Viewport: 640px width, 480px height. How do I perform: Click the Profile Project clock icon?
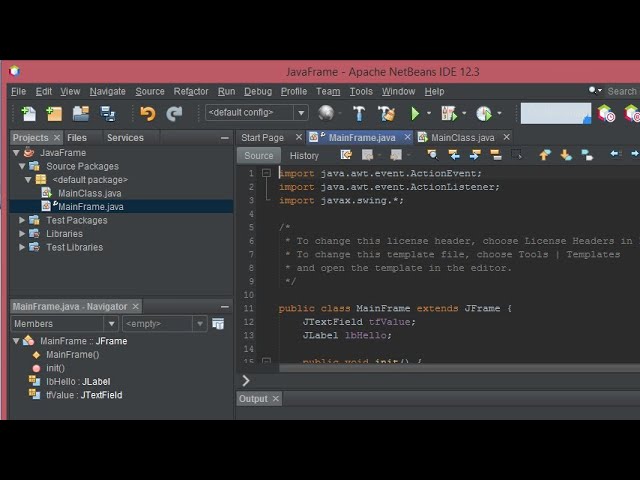(484, 113)
